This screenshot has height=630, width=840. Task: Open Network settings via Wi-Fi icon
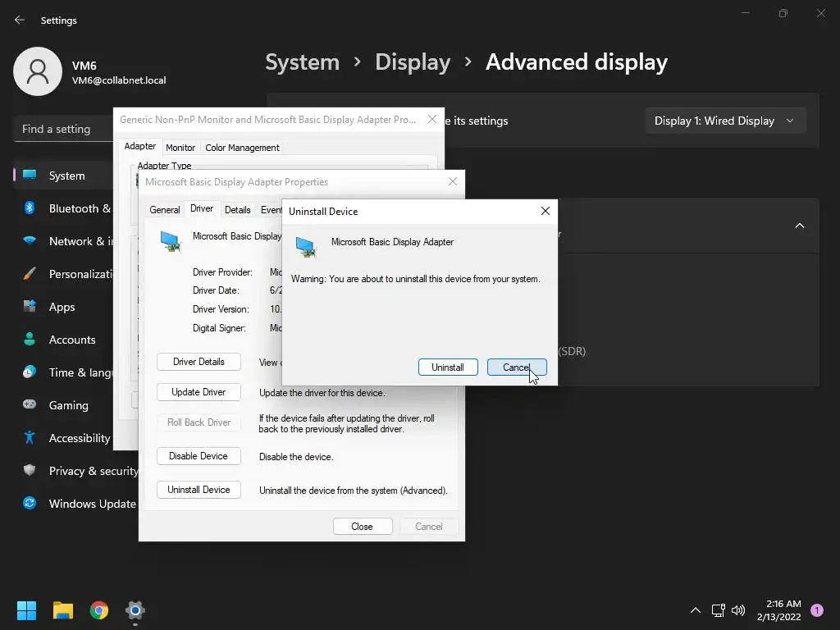click(30, 240)
